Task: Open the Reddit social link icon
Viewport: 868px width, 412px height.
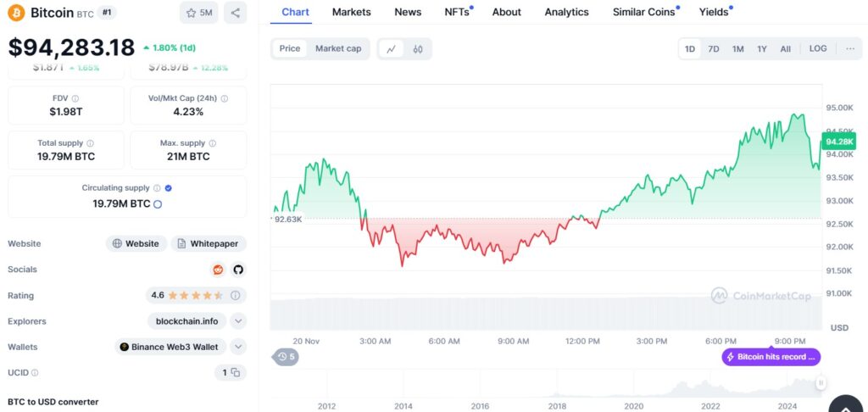Action: [x=219, y=270]
